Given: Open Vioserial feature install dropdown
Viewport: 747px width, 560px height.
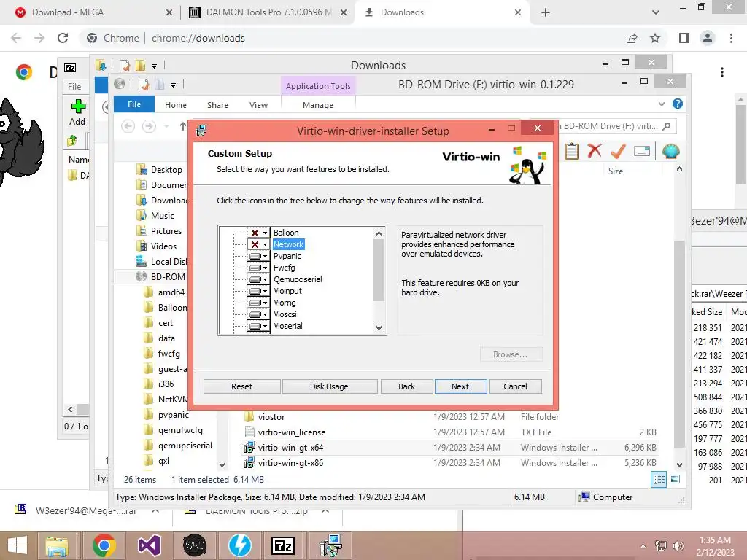Looking at the screenshot, I should pos(259,326).
